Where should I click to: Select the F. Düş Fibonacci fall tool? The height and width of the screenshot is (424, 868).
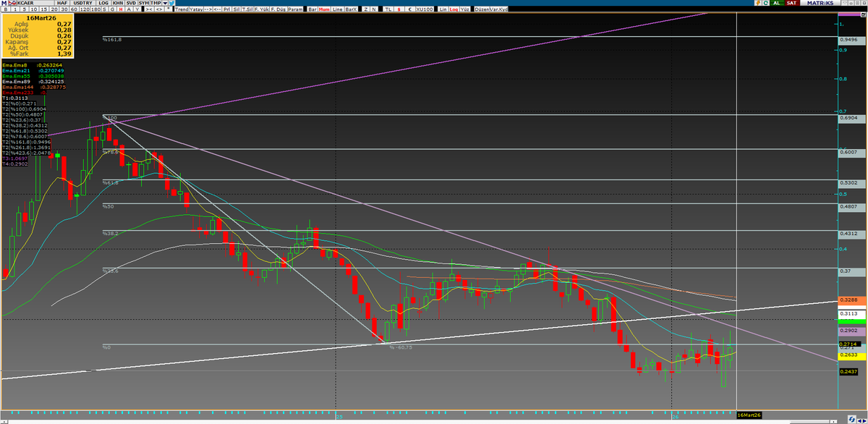coord(278,9)
